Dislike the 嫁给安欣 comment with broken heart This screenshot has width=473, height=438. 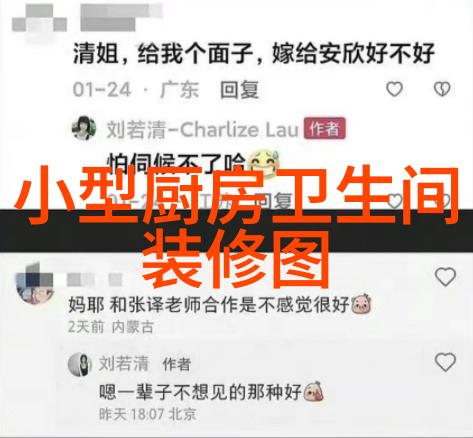(442, 89)
